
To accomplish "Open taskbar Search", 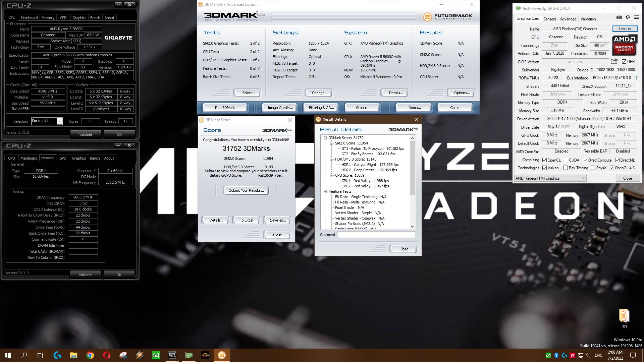I will click(x=24, y=355).
